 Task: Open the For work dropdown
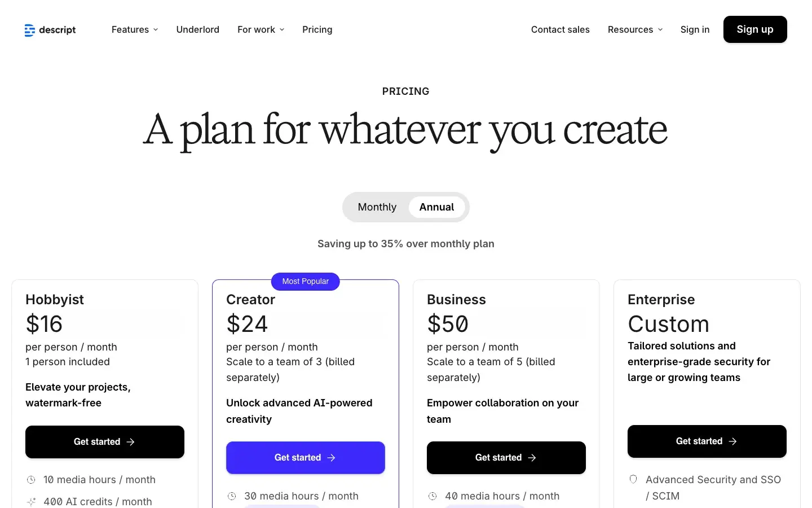261,29
